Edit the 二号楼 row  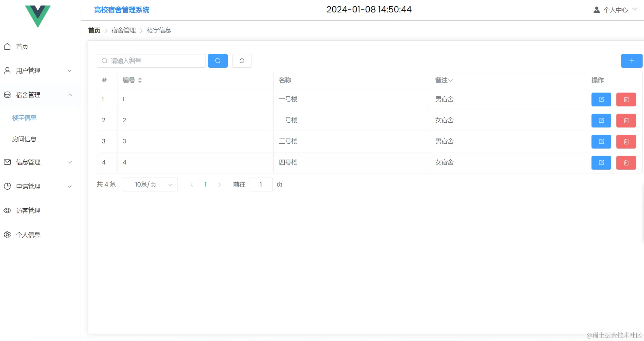tap(601, 121)
